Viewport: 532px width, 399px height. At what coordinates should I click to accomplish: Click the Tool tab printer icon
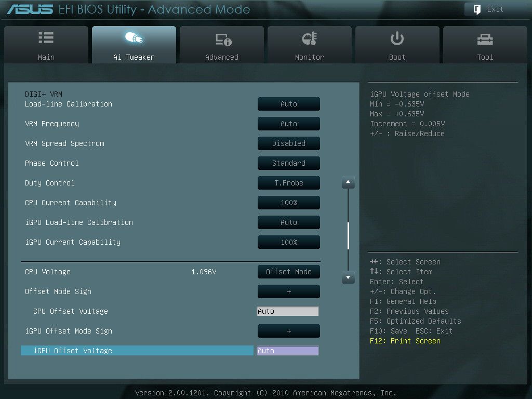coord(485,39)
